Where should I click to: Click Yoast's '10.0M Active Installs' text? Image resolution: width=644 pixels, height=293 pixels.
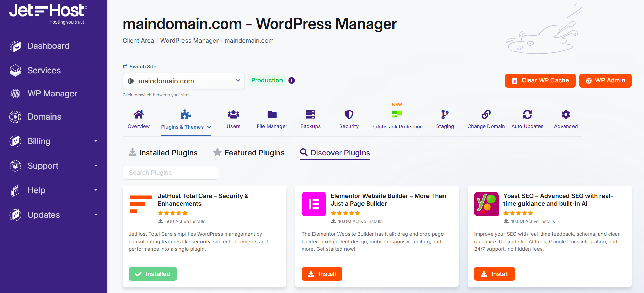tap(533, 221)
